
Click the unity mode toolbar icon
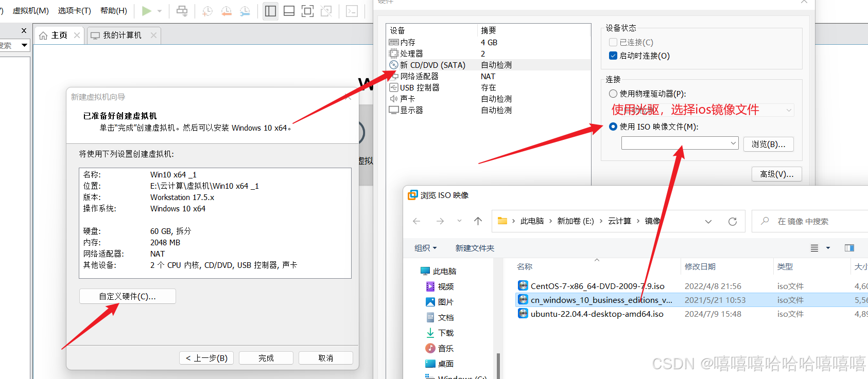click(x=326, y=11)
